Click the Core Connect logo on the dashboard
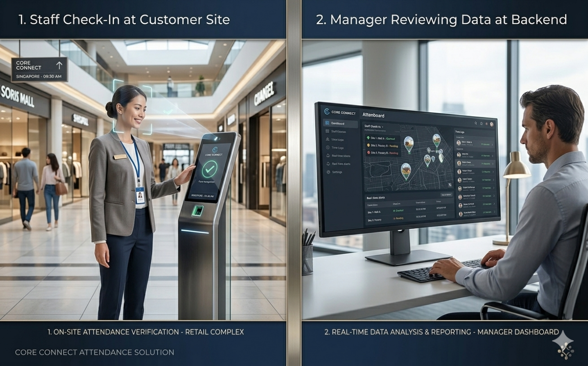 tap(326, 113)
